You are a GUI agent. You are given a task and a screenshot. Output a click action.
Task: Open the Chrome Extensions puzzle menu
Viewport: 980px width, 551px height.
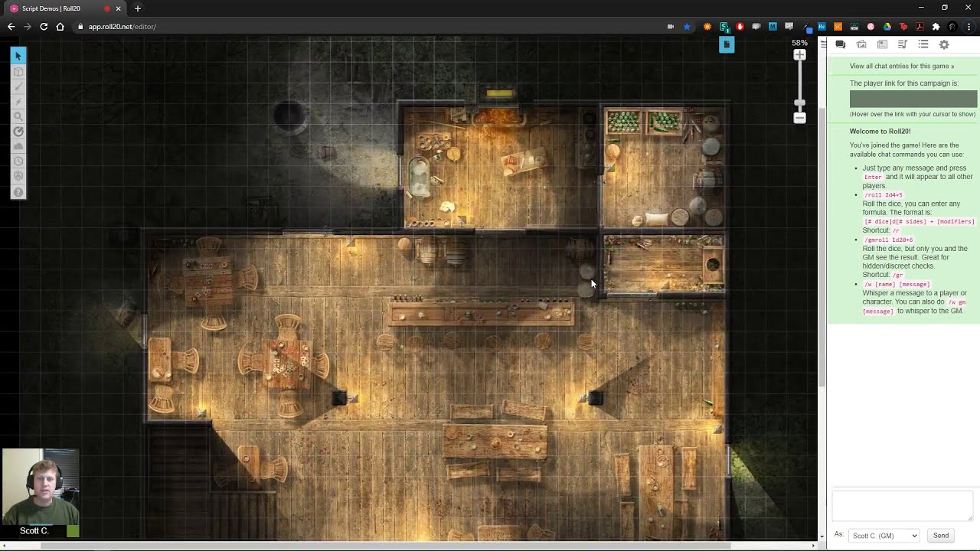point(936,27)
